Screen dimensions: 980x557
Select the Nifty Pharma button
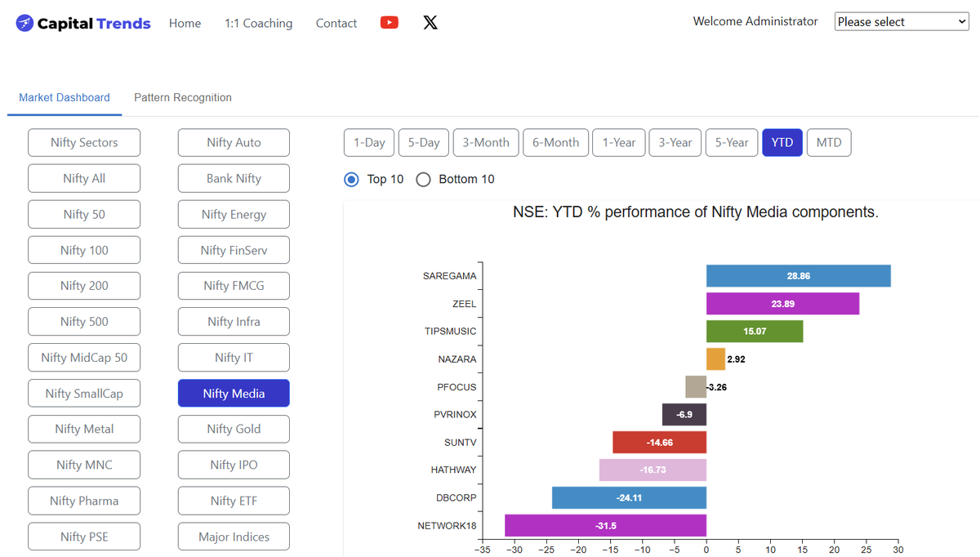coord(84,501)
